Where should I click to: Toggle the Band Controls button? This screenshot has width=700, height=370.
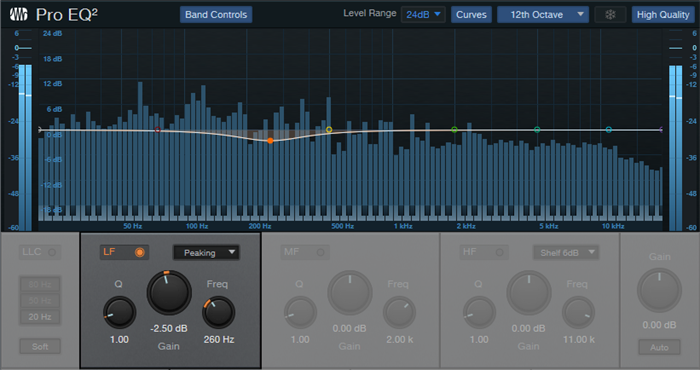click(216, 15)
